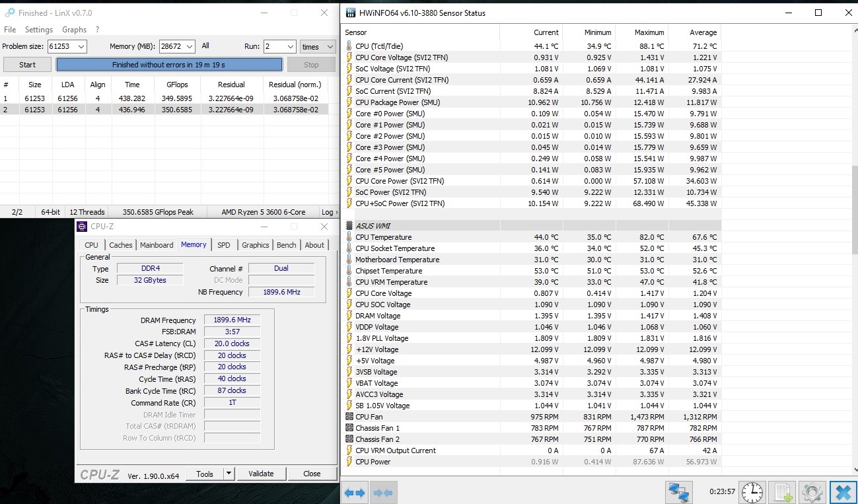Image resolution: width=858 pixels, height=504 pixels.
Task: Click the HWiNFO clock reset icon
Action: click(752, 492)
